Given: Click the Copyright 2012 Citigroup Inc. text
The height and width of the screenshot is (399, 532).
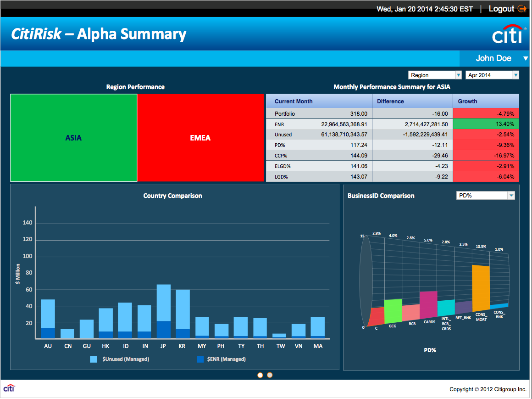Looking at the screenshot, I should click(x=488, y=389).
